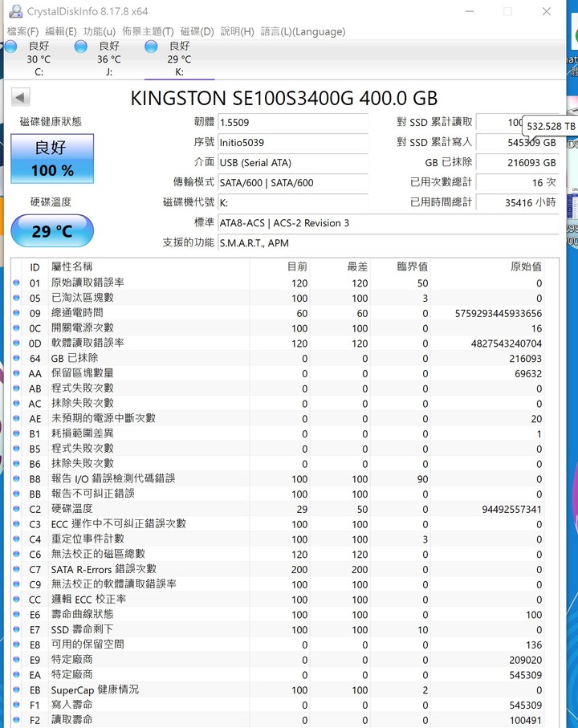Click status dot for attribute 64 GB 已抹除
Screen dimensions: 578x728
click(17, 358)
